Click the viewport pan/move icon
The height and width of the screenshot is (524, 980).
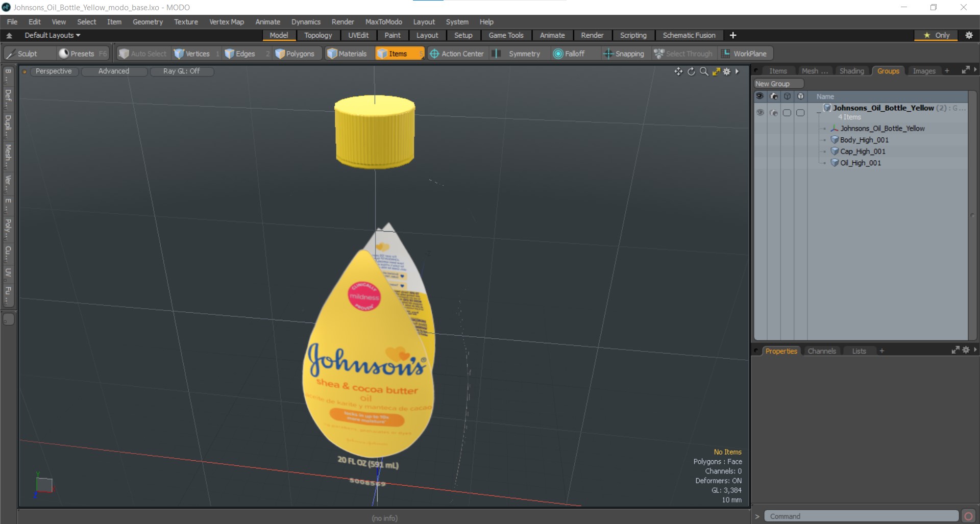(678, 71)
